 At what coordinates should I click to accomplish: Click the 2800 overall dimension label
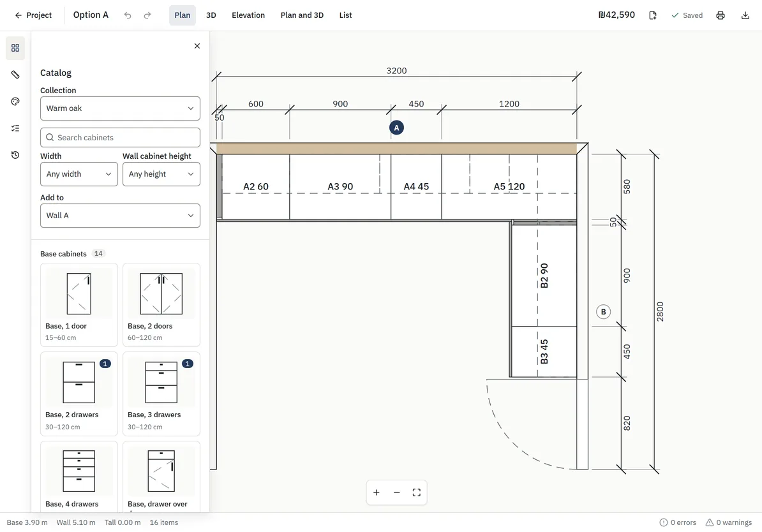(x=660, y=311)
